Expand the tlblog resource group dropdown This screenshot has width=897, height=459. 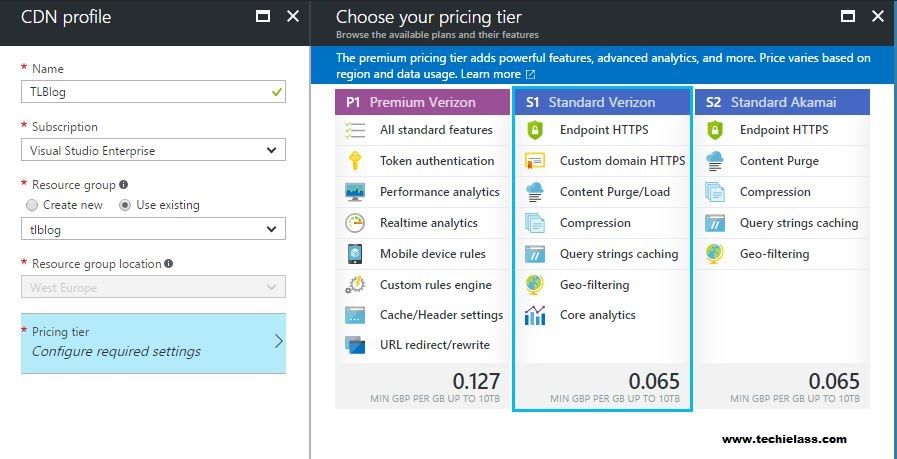coord(153,230)
